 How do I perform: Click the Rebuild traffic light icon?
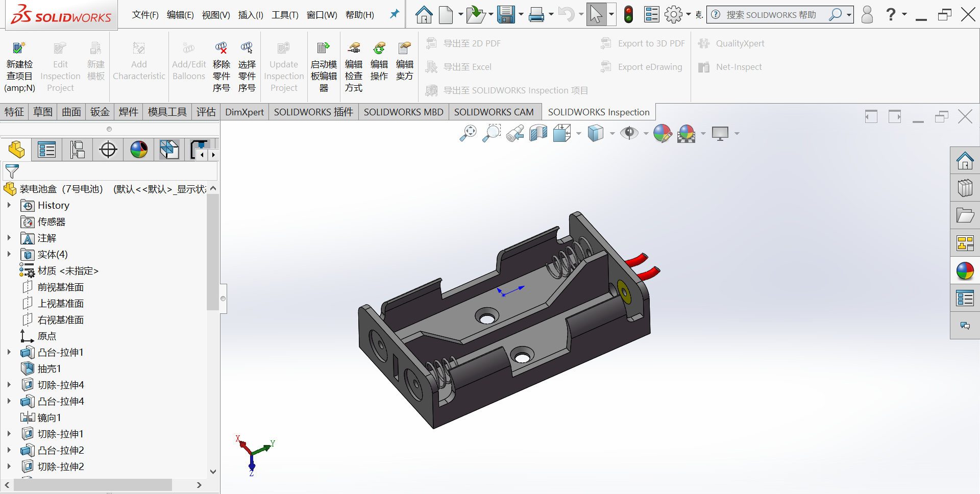pos(629,15)
